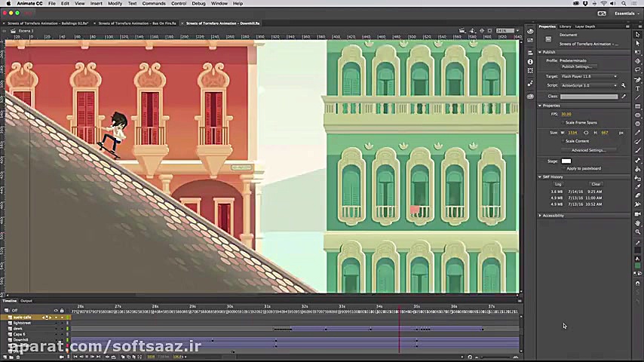Select the Selection arrow tool
644x362 pixels.
[637, 35]
